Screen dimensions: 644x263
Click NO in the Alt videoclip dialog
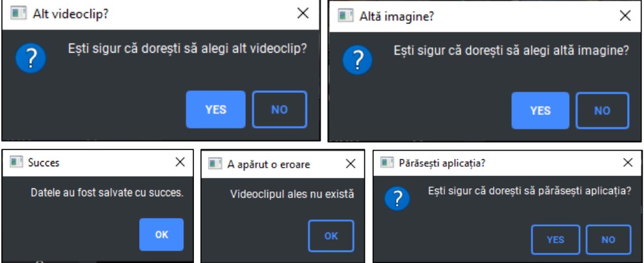(279, 110)
